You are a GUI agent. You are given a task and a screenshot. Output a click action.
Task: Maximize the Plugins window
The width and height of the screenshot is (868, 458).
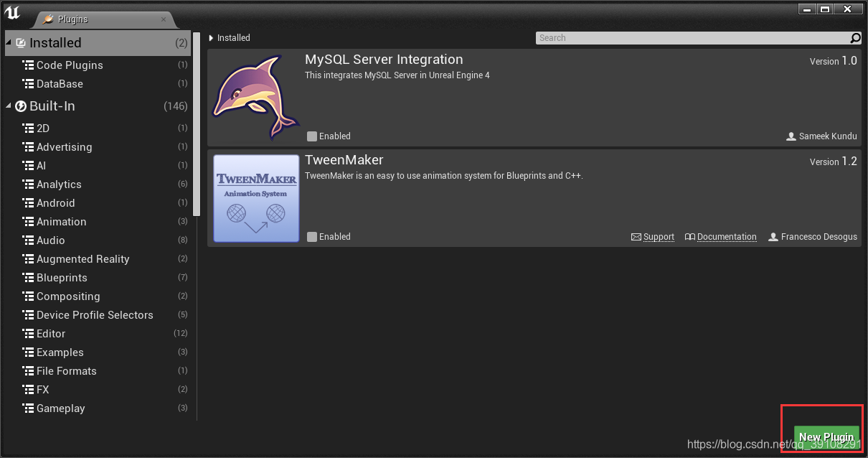(825, 9)
